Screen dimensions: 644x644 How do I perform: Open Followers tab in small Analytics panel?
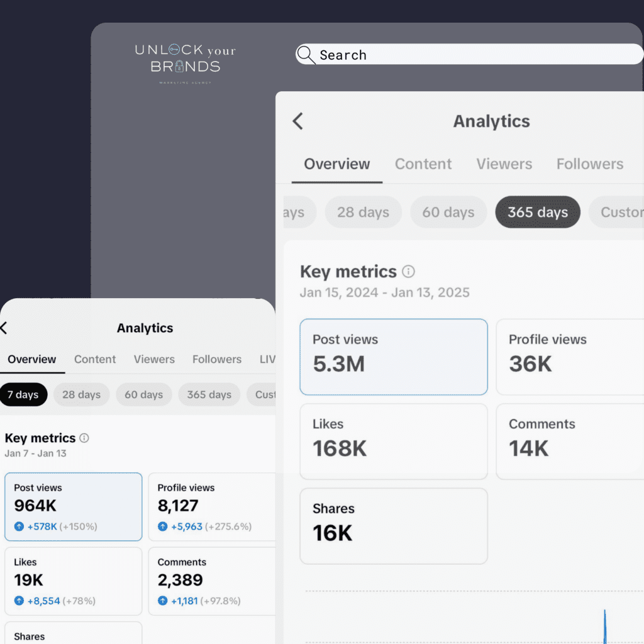point(216,359)
